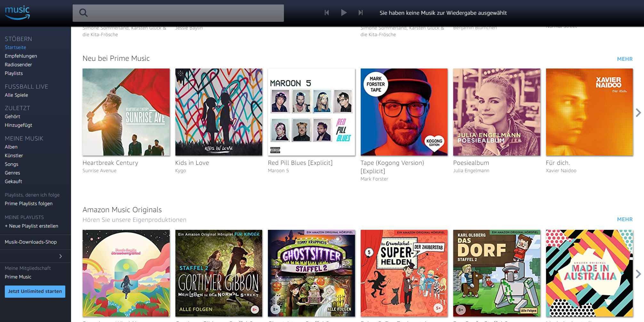Click Prime Playlists folgen link

tap(28, 204)
